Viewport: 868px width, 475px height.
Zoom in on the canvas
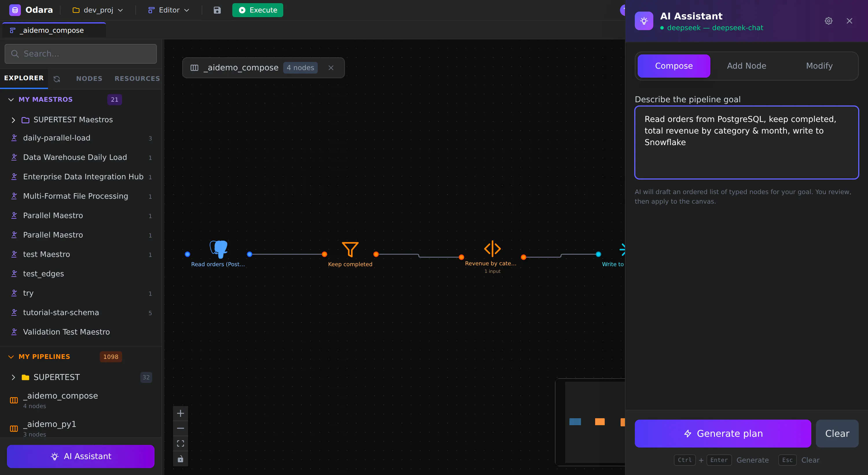click(181, 413)
